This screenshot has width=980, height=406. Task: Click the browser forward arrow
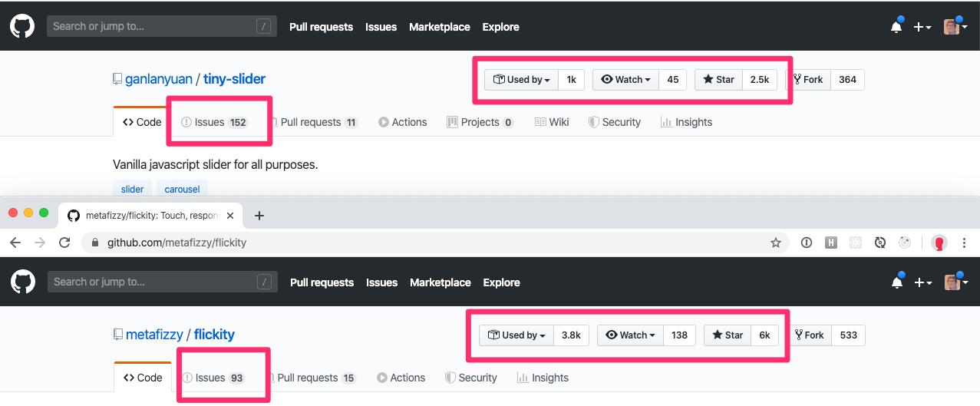40,243
